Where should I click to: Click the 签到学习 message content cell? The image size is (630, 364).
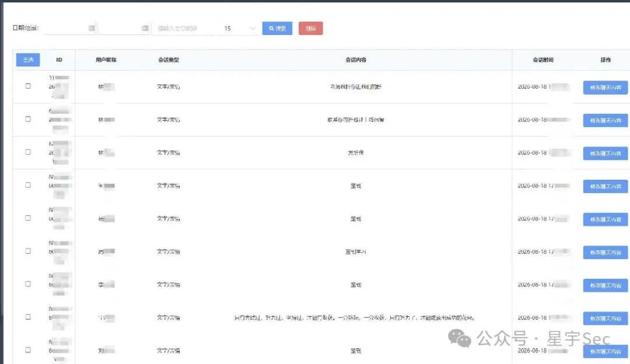(x=356, y=251)
